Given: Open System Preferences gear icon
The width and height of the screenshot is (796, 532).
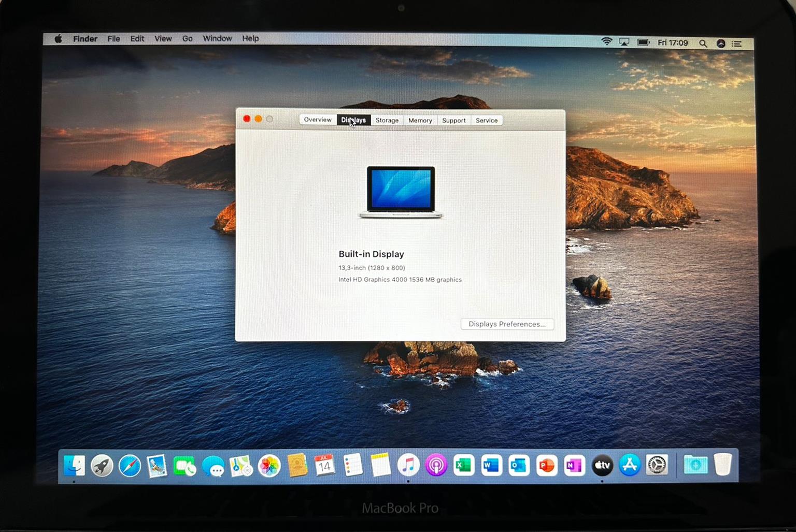Looking at the screenshot, I should click(x=657, y=465).
